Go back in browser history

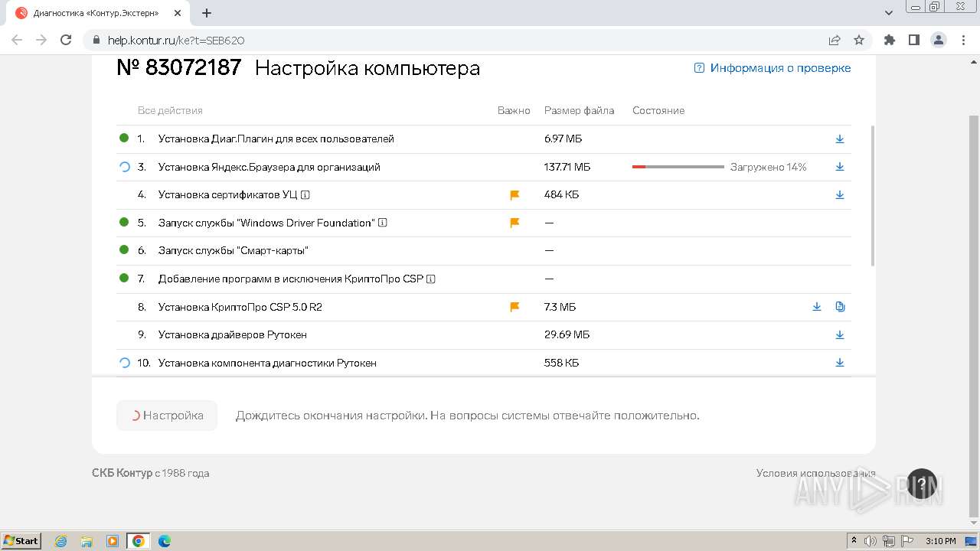click(x=17, y=40)
